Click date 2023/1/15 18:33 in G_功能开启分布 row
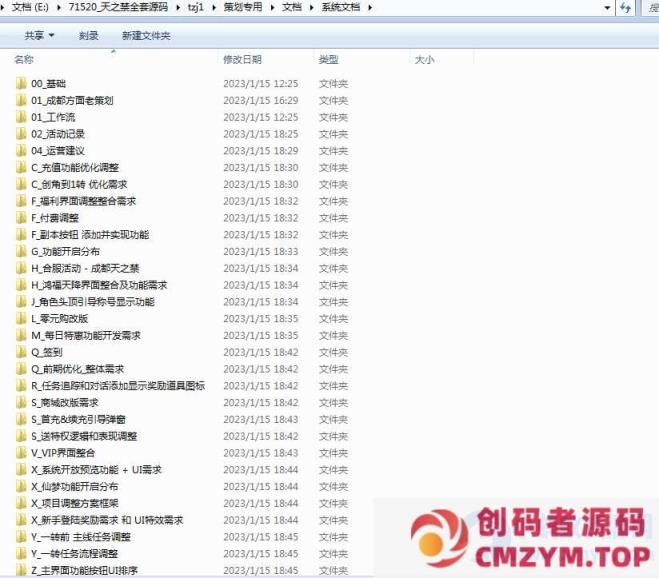Viewport: 659px width, 578px height. coord(261,252)
